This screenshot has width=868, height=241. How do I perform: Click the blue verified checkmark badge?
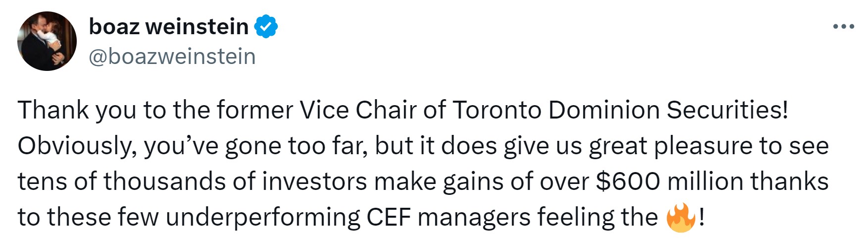[x=266, y=26]
